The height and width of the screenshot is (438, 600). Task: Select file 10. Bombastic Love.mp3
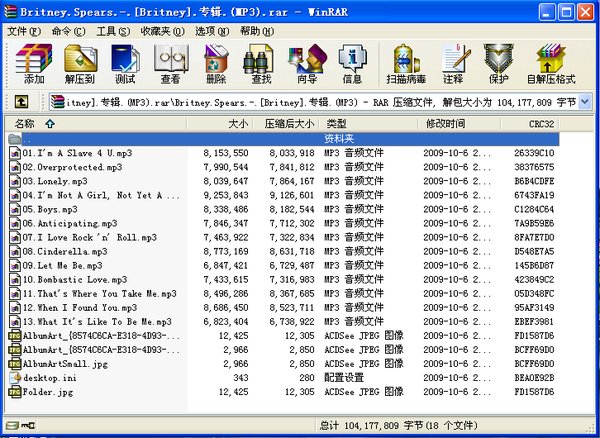click(x=75, y=280)
